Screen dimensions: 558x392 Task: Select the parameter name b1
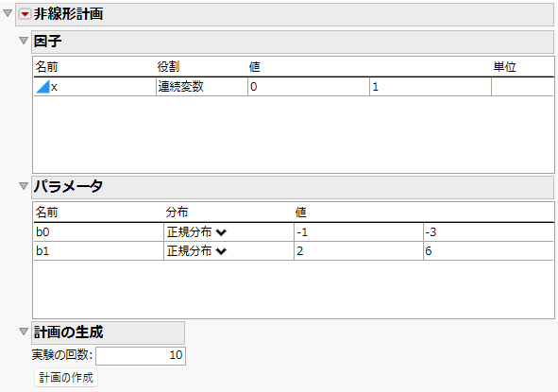click(x=98, y=251)
